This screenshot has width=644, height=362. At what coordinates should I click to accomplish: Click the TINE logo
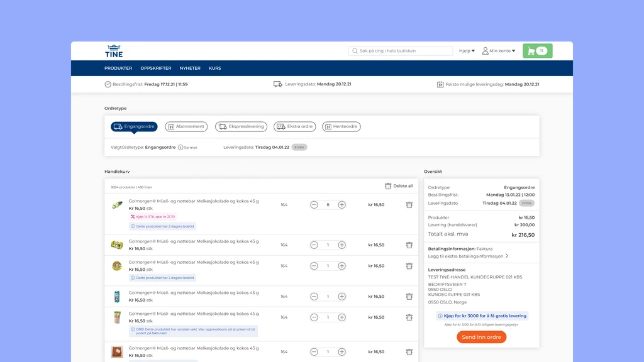114,51
